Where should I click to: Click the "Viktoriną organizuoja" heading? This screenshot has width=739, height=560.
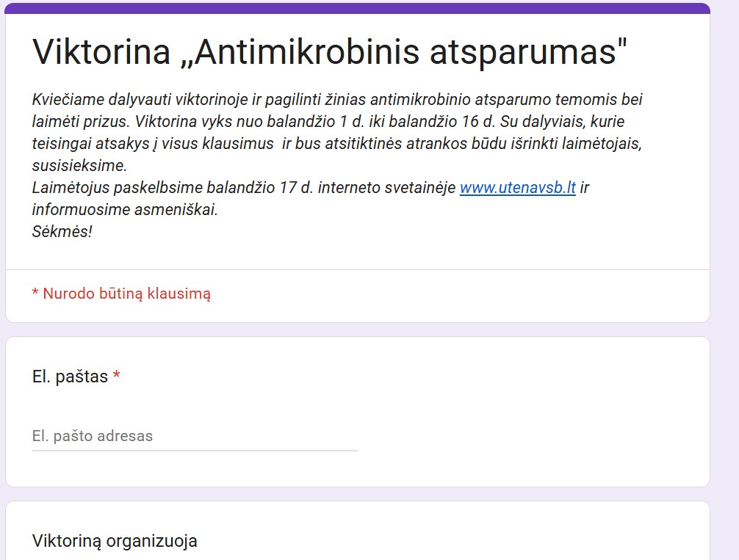click(115, 542)
